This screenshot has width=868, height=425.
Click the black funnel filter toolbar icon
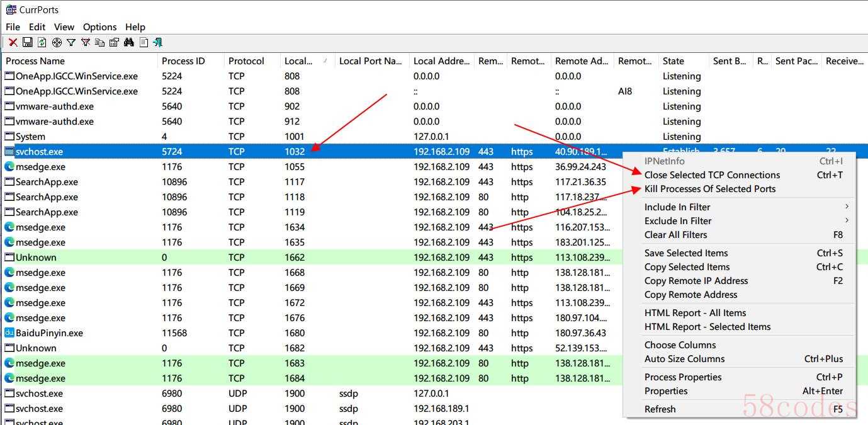point(71,42)
